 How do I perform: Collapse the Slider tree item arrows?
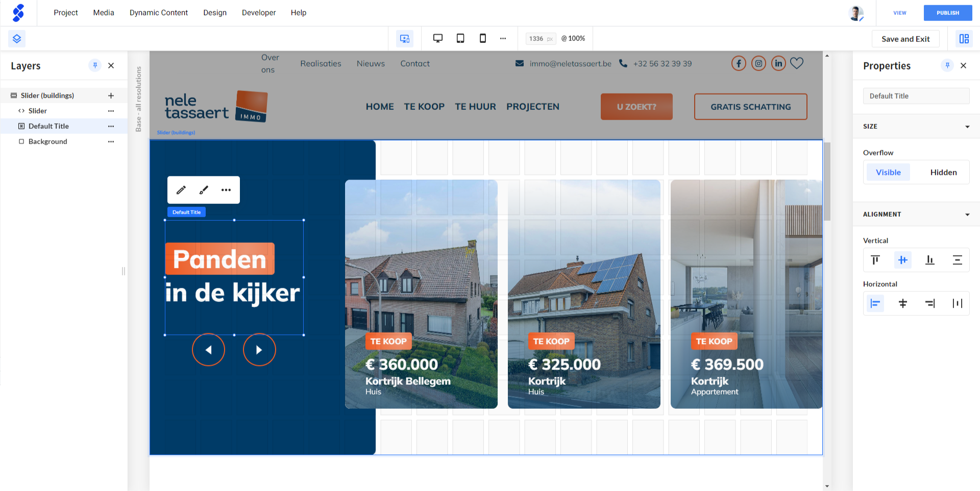(x=21, y=110)
